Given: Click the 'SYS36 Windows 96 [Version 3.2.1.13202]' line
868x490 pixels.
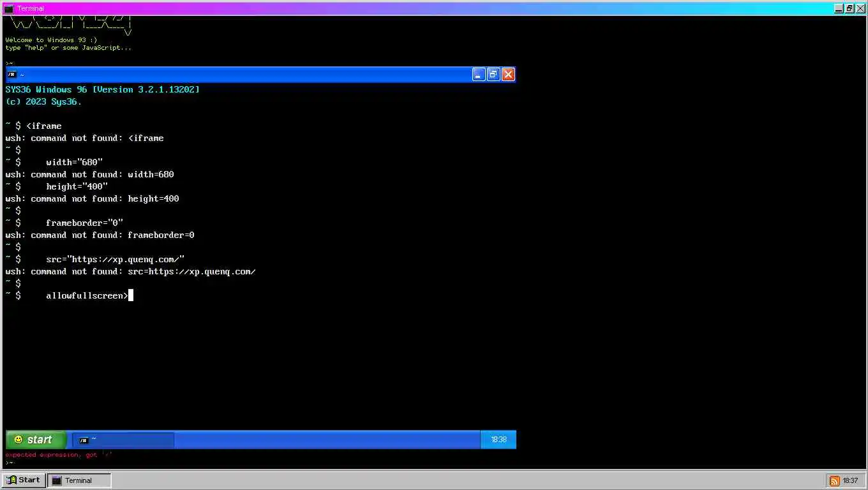Looking at the screenshot, I should (103, 89).
